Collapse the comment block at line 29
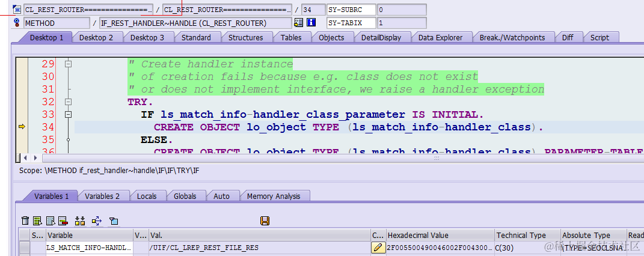Viewport: 644px width, 256px height. 68,64
